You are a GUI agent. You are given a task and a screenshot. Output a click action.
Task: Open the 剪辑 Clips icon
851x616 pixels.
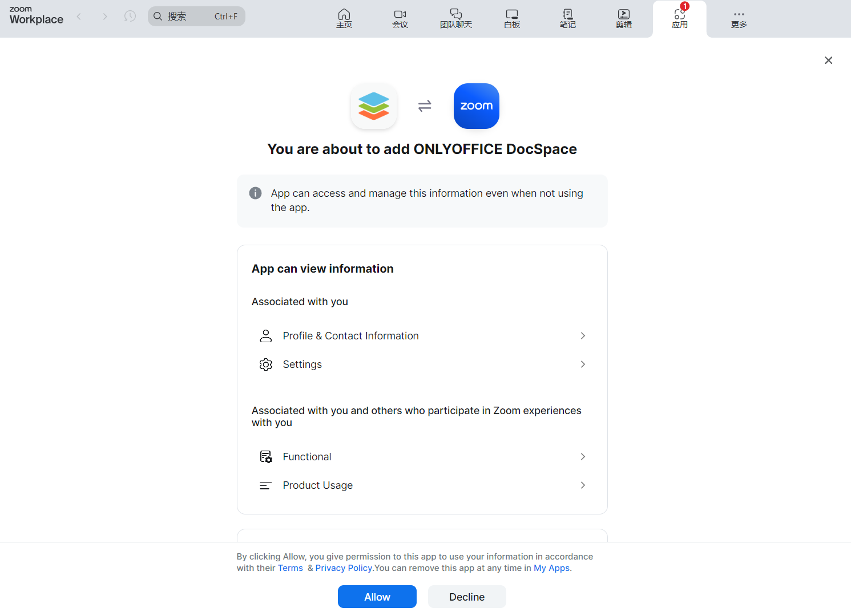(624, 18)
